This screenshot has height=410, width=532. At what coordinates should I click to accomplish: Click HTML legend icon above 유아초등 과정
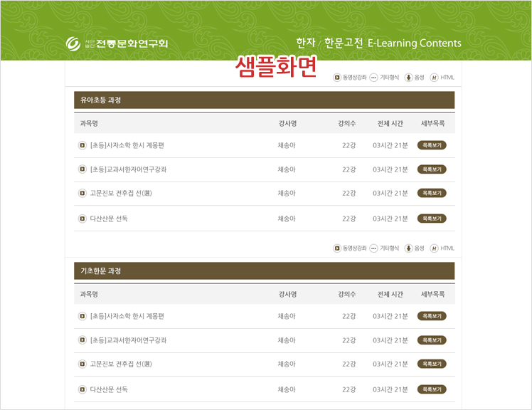pos(434,78)
